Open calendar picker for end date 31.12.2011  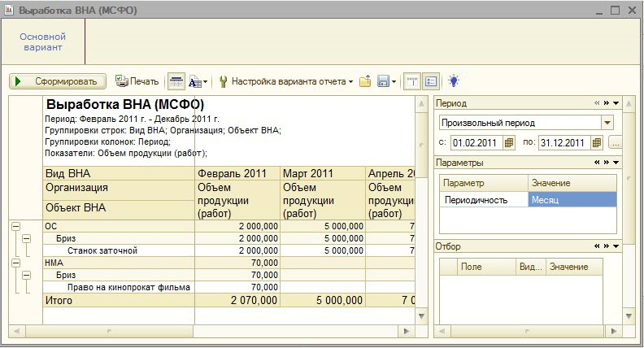(596, 142)
